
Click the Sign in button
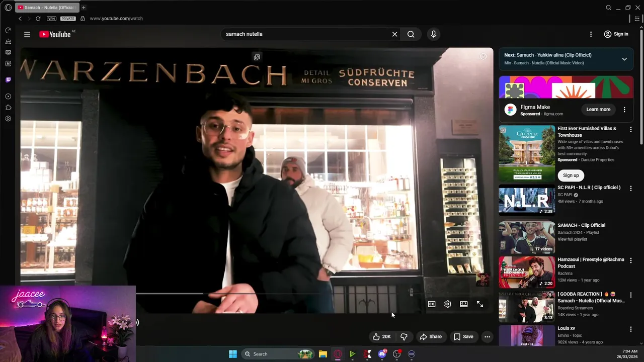(x=616, y=34)
